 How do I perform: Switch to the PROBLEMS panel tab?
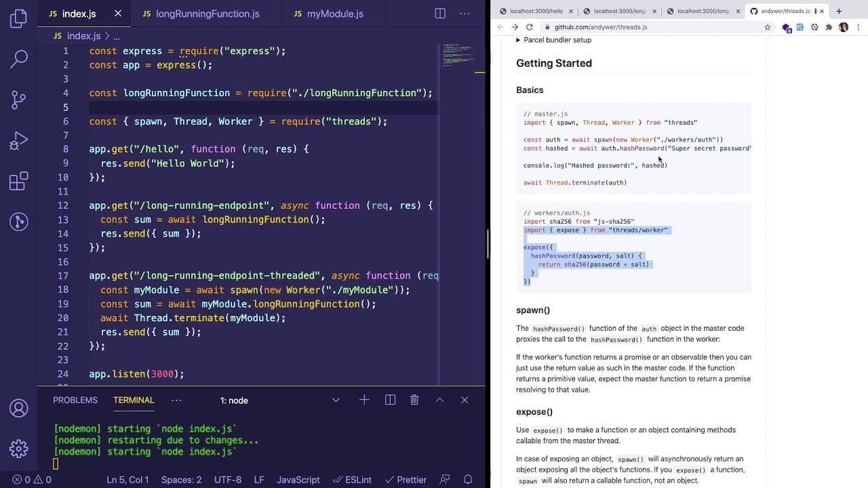click(x=75, y=400)
